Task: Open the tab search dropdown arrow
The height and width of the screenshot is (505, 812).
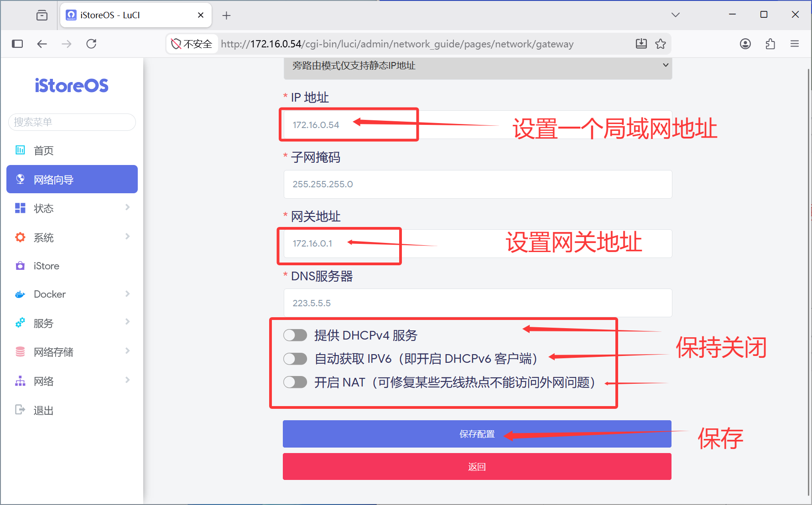Action: (x=676, y=15)
